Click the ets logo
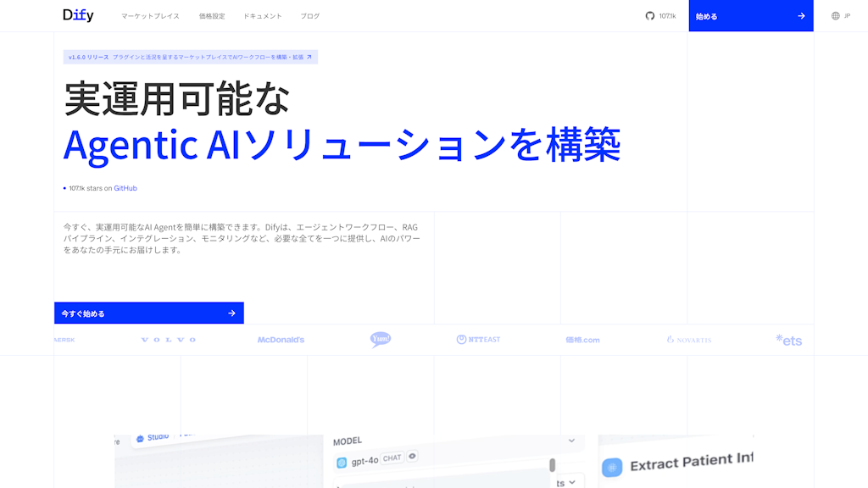868x488 pixels. pos(789,340)
